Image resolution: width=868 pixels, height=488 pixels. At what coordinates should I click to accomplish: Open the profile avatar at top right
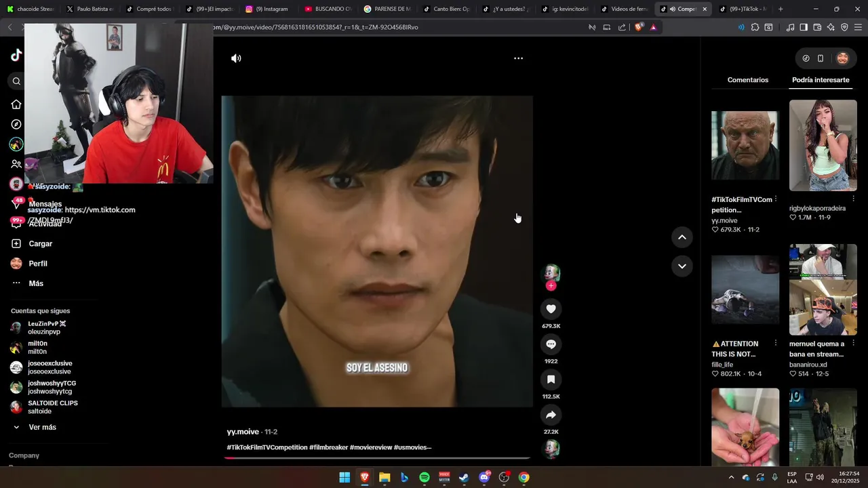[842, 58]
